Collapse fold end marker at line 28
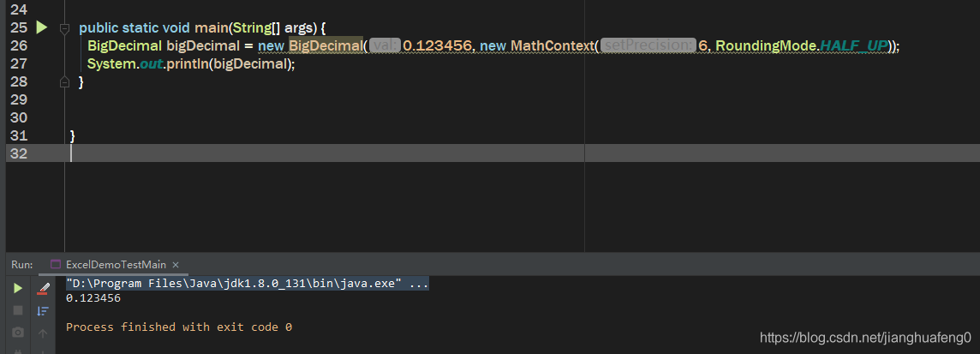980x354 pixels. (63, 82)
